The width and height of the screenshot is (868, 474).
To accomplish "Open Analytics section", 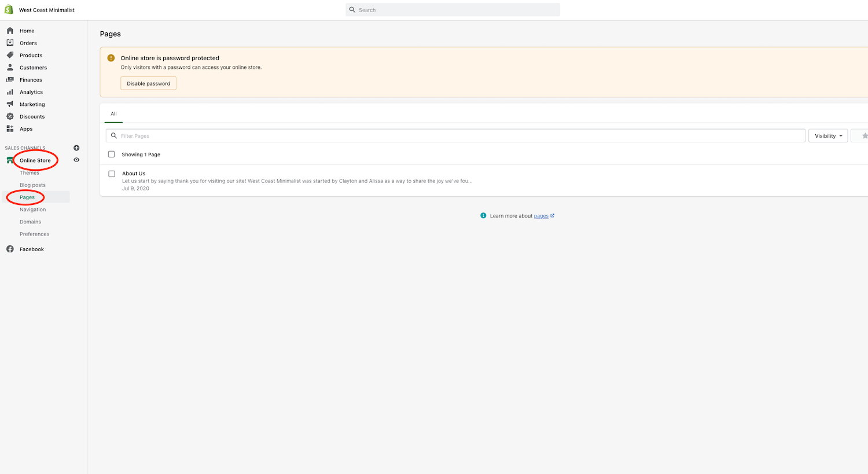I will pos(31,92).
